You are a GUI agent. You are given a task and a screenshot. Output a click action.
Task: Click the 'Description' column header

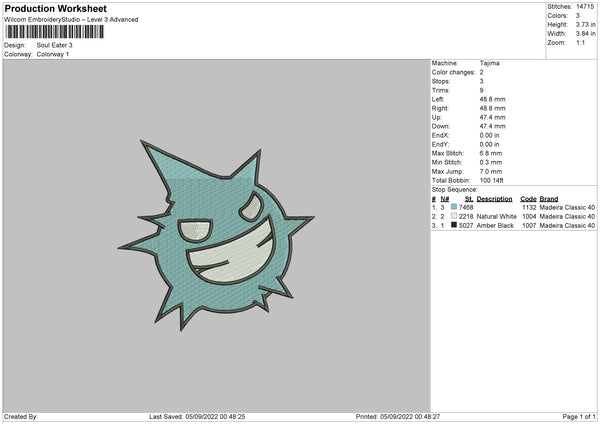coord(494,199)
